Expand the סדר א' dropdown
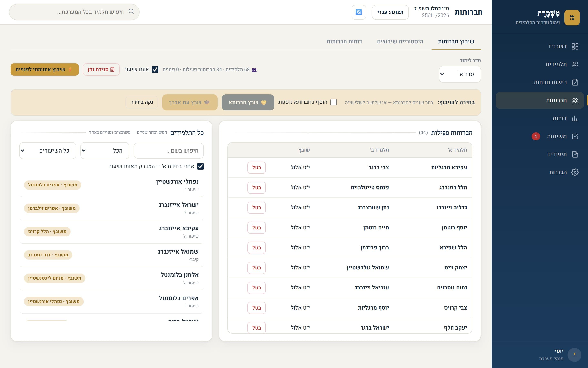588x368 pixels. pyautogui.click(x=460, y=74)
